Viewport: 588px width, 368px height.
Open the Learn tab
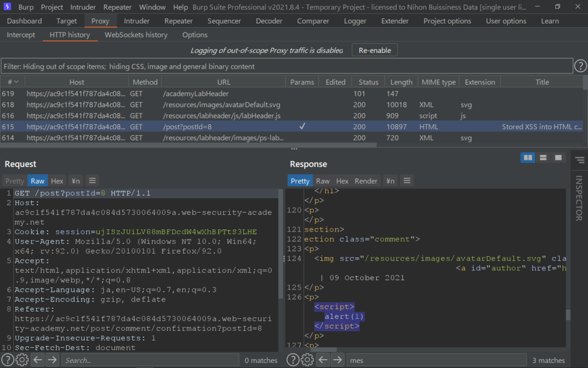[550, 21]
